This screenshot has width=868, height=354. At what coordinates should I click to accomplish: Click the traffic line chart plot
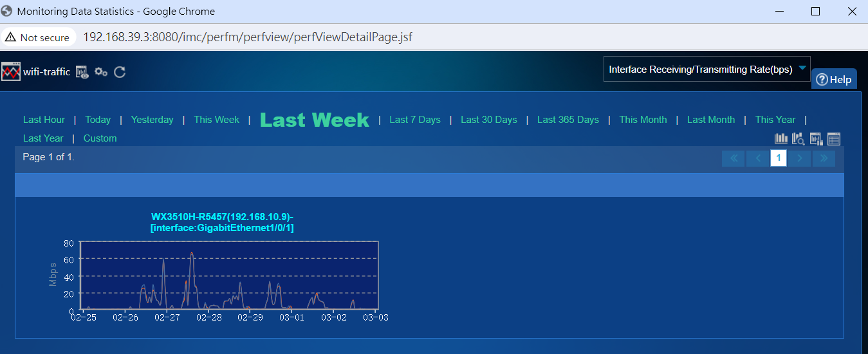230,275
